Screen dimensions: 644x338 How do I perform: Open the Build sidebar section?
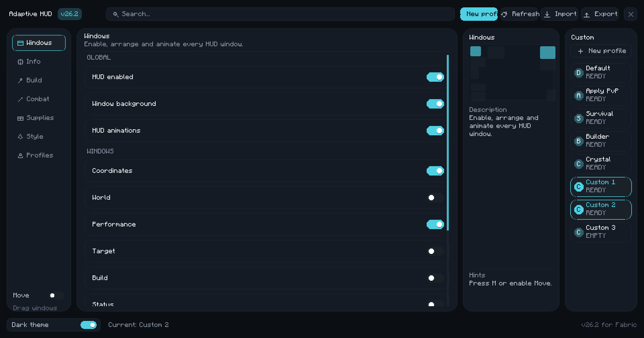tap(39, 80)
